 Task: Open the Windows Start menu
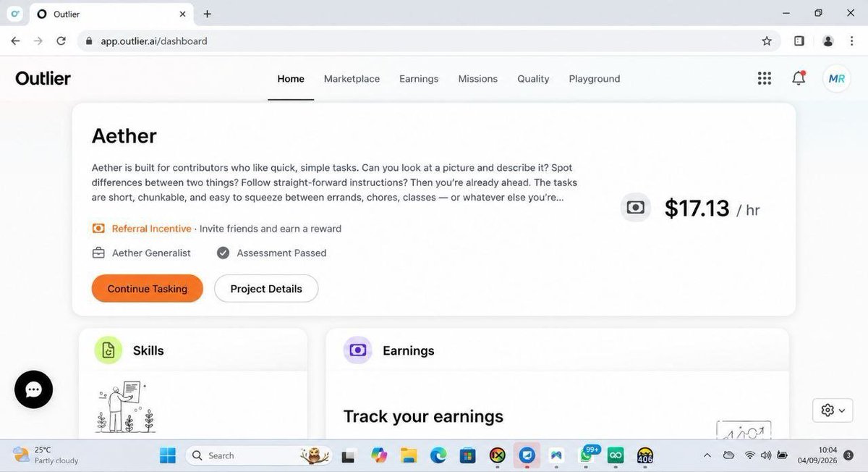167,455
